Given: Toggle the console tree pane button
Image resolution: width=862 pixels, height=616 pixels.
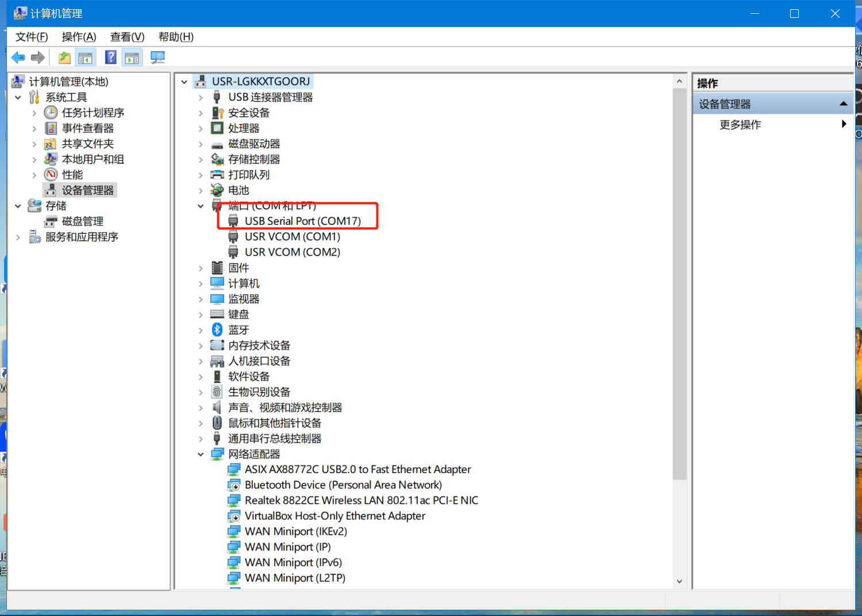Looking at the screenshot, I should point(85,57).
